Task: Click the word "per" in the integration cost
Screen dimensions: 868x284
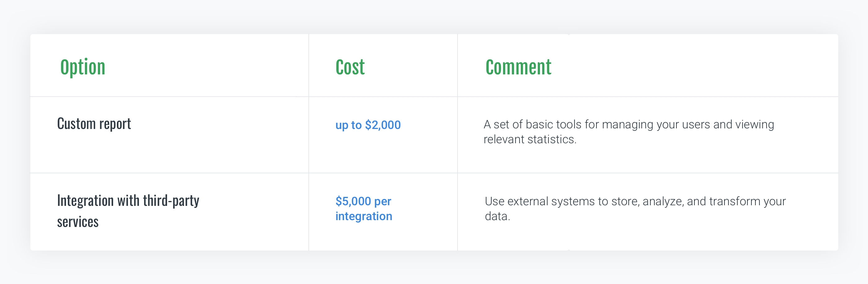Action: point(383,202)
